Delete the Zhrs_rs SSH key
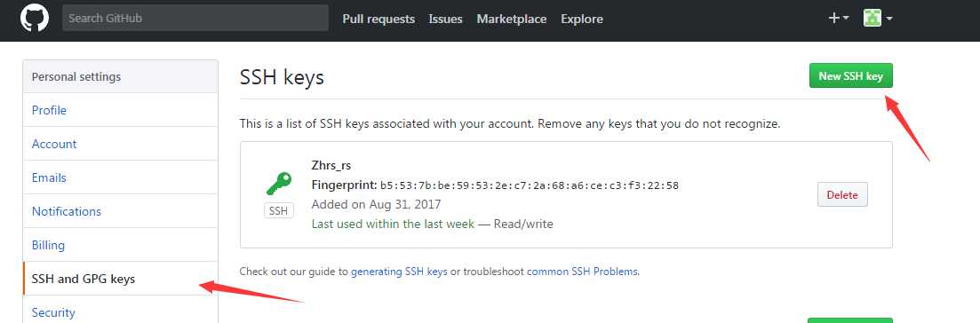The image size is (980, 323). [842, 194]
